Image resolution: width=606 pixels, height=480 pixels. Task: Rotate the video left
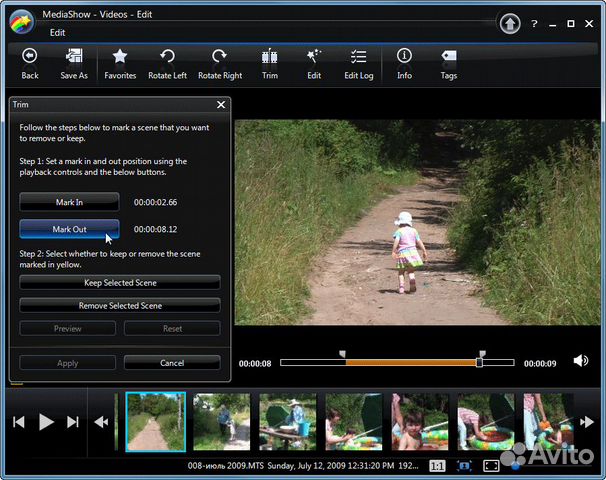167,64
